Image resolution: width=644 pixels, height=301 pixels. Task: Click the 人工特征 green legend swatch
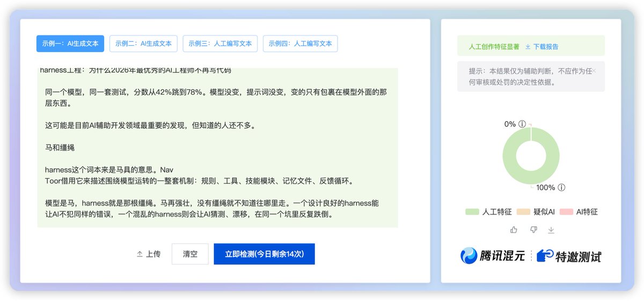[x=472, y=212]
